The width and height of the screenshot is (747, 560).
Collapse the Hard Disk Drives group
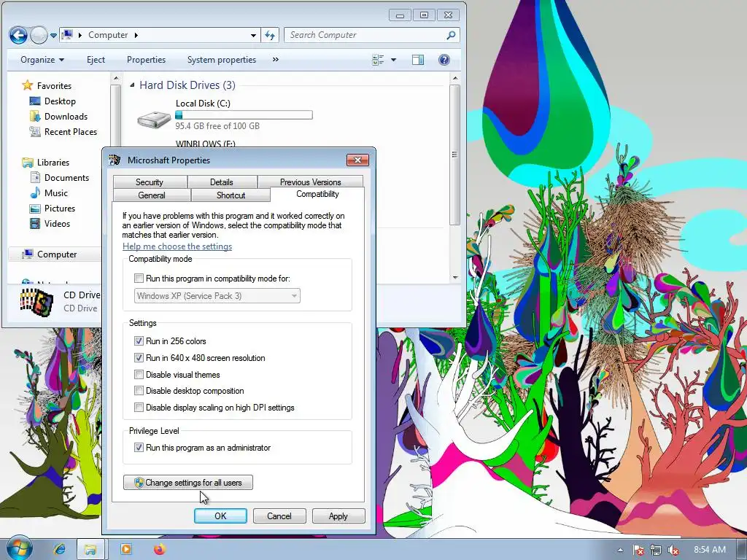tap(133, 85)
